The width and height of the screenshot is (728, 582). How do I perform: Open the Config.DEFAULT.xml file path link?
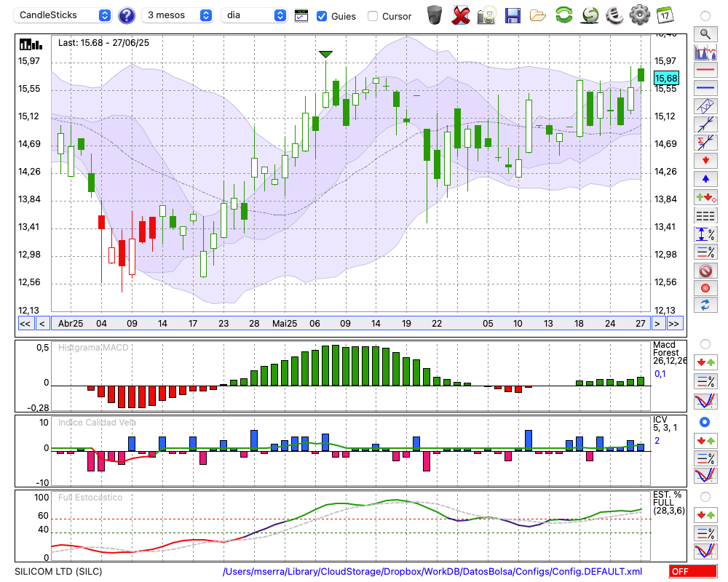pos(432,571)
